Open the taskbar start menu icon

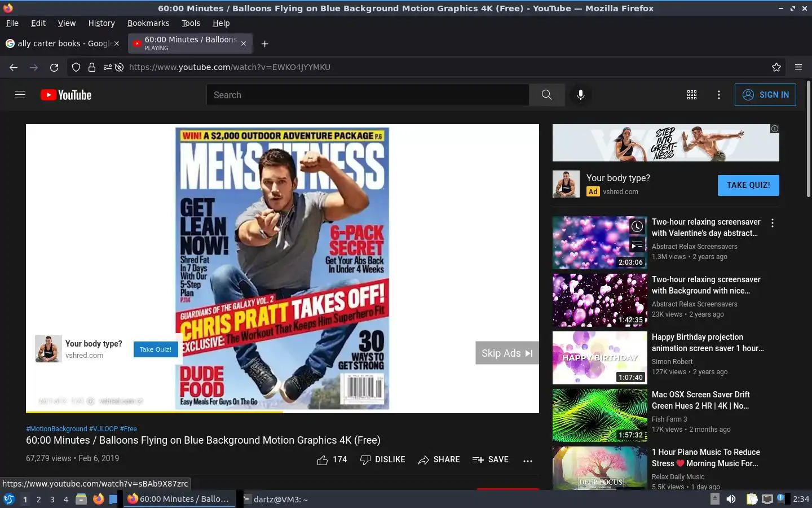click(x=9, y=499)
